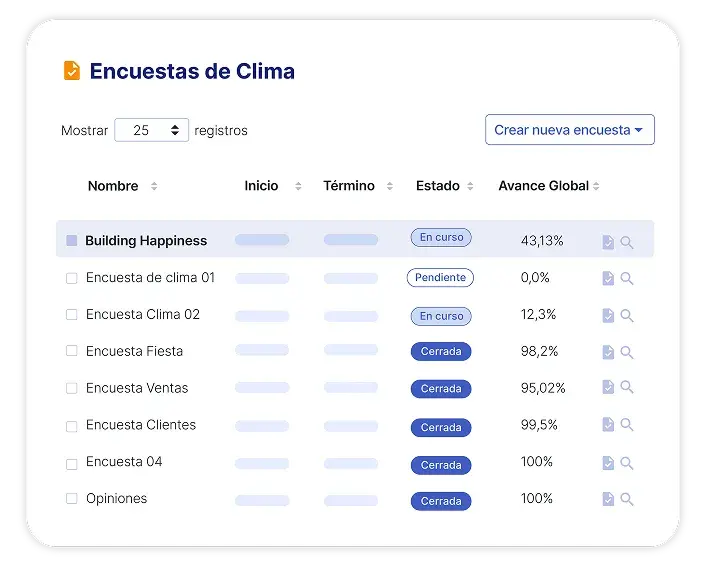This screenshot has width=706, height=565.
Task: Open the report icon for Encuesta 04
Action: 608,463
